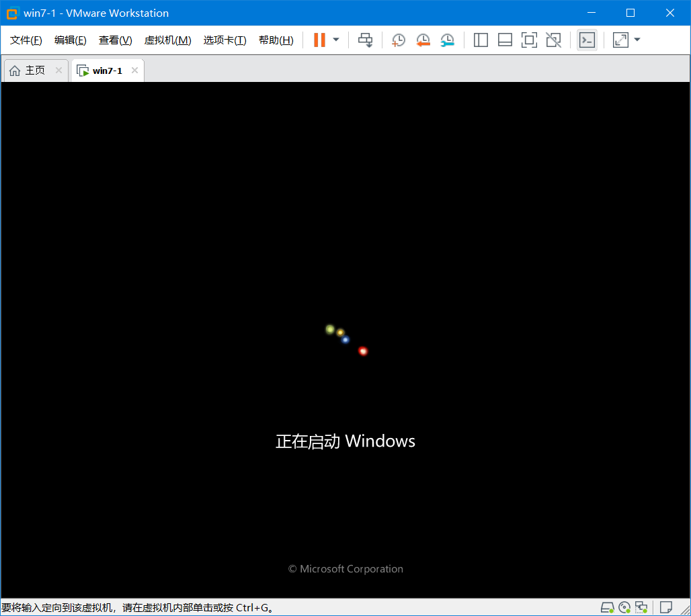Click inside the VM display showing 正在启动 Windows
691x616 pixels.
pos(345,339)
